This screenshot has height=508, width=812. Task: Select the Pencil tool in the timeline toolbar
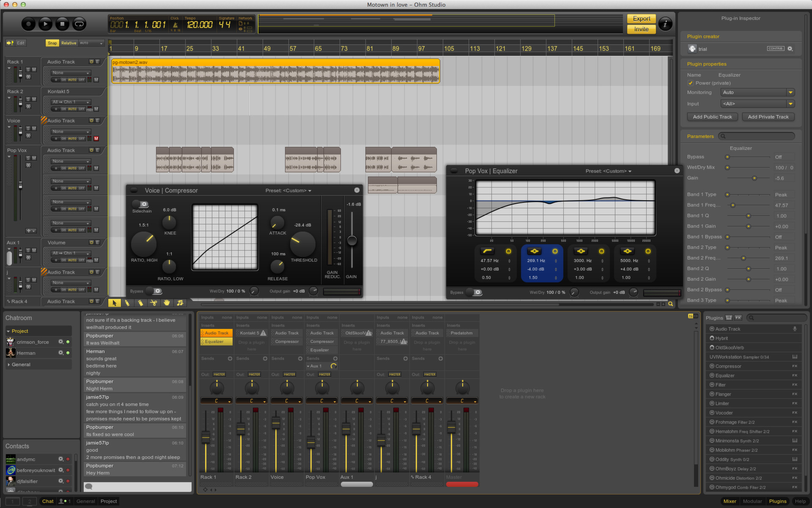coord(127,303)
